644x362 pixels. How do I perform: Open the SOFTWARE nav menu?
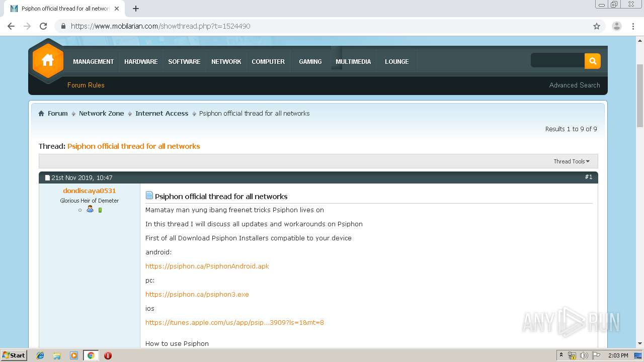(184, 61)
